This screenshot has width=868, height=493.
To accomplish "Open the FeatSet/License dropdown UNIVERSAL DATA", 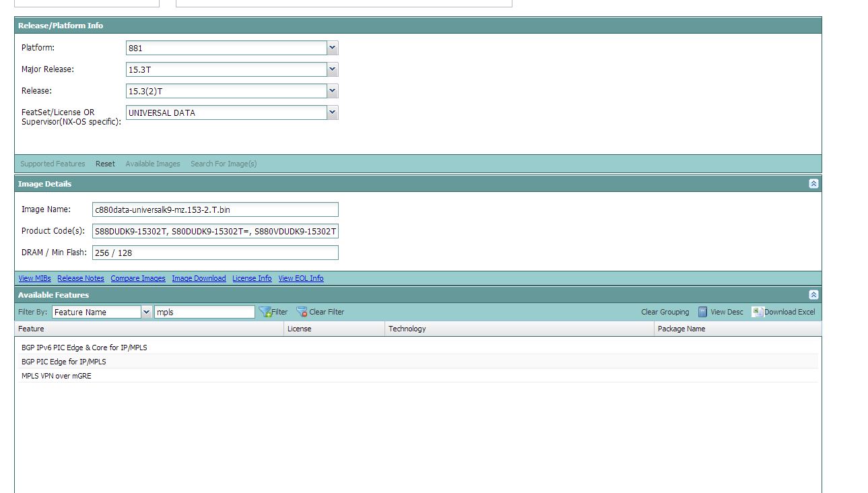I will (x=332, y=112).
